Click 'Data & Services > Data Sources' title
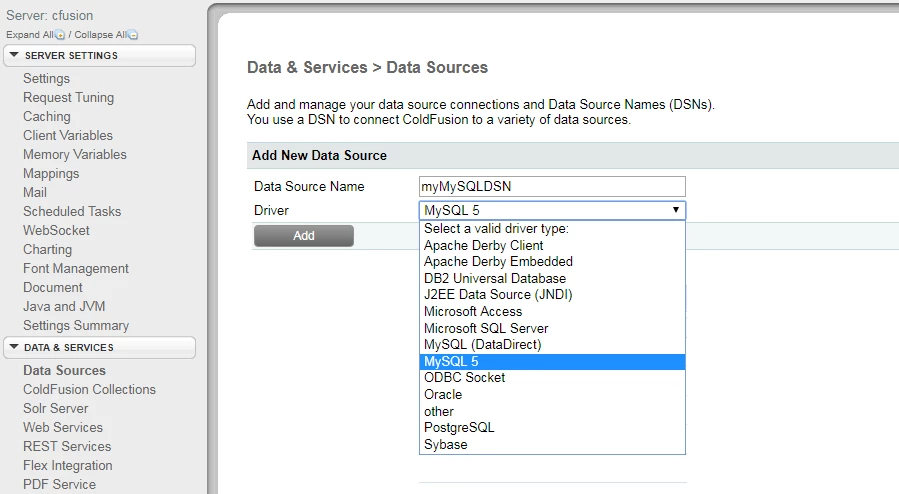Screen dimensions: 899x494 click(x=368, y=68)
